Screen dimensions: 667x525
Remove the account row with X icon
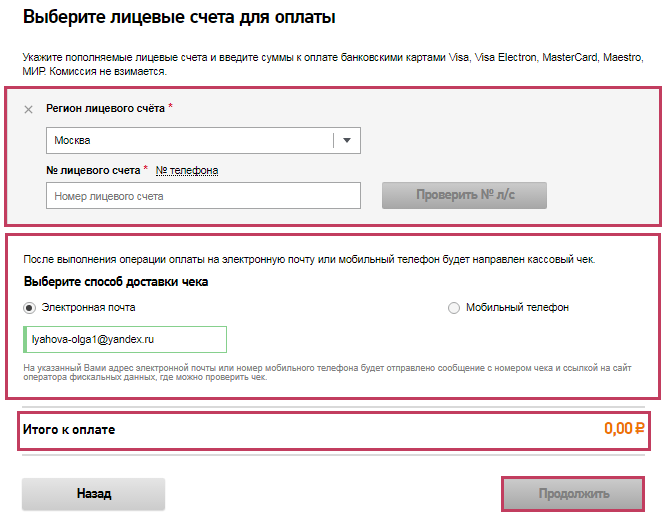[28, 109]
